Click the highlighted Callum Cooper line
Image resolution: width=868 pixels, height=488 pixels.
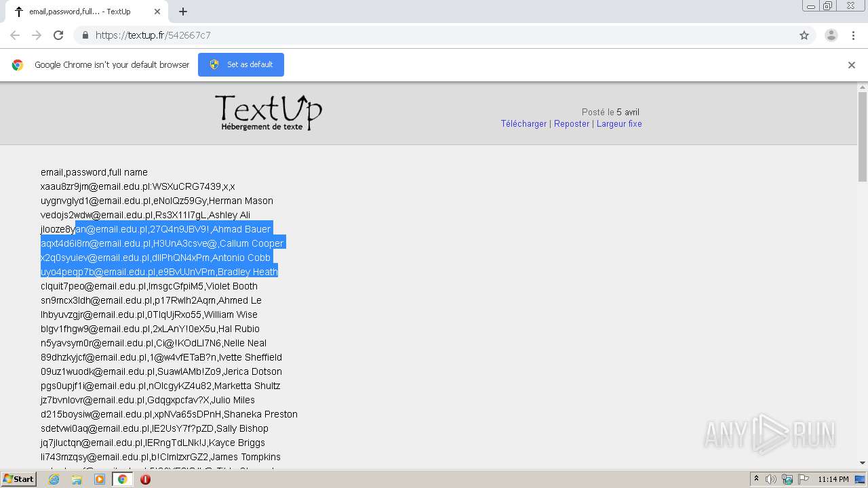click(162, 243)
